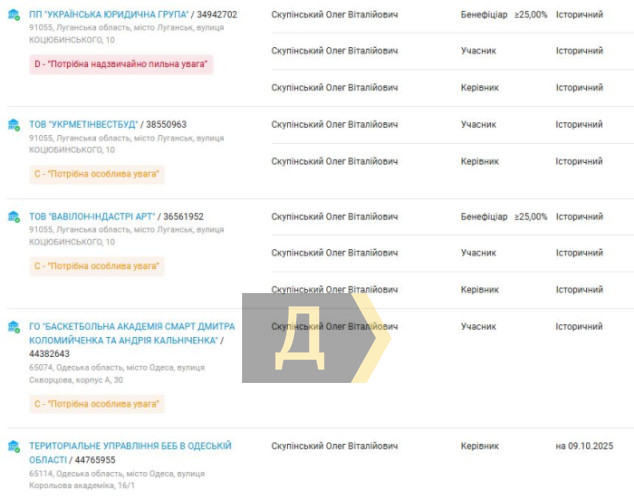This screenshot has height=500, width=634.
Task: Click company icon beside ПП "Українська юридична група"
Action: pyautogui.click(x=14, y=15)
